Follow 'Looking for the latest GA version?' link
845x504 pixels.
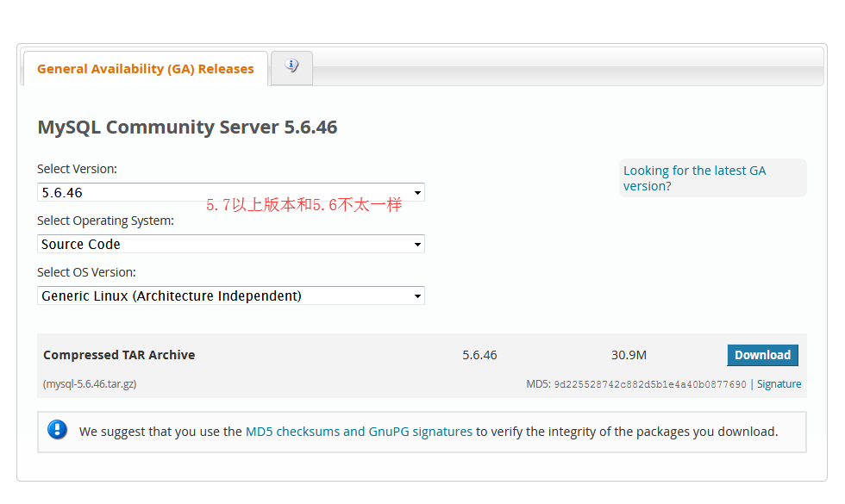[694, 178]
